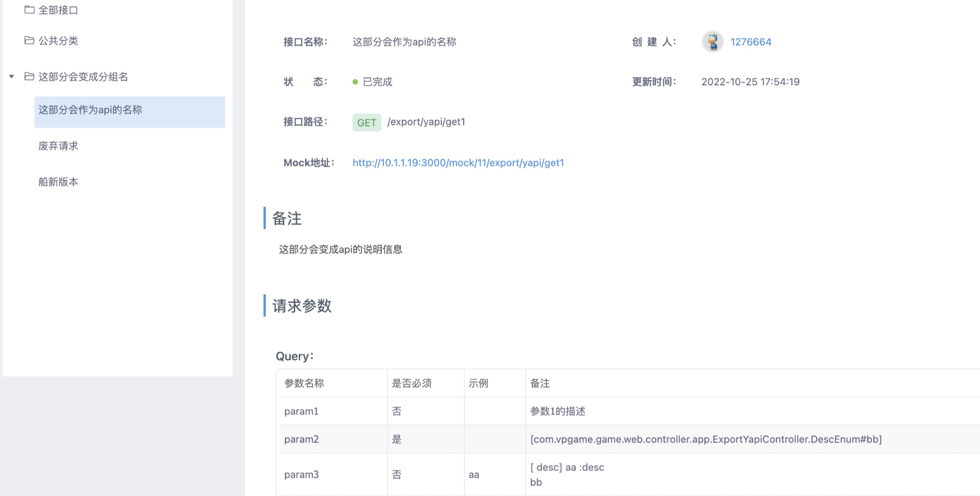
Task: Select 船新版本 in the sidebar
Action: [58, 182]
